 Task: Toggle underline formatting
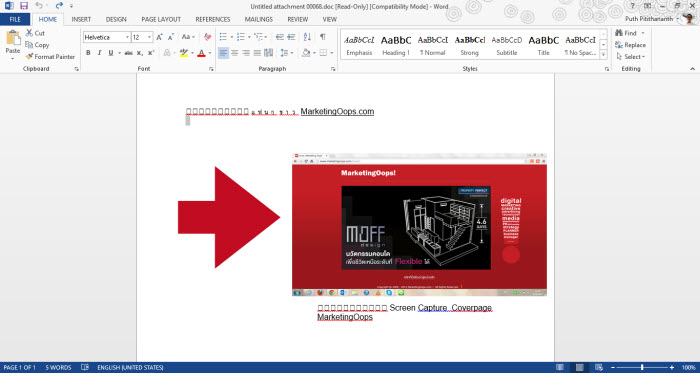(111, 53)
